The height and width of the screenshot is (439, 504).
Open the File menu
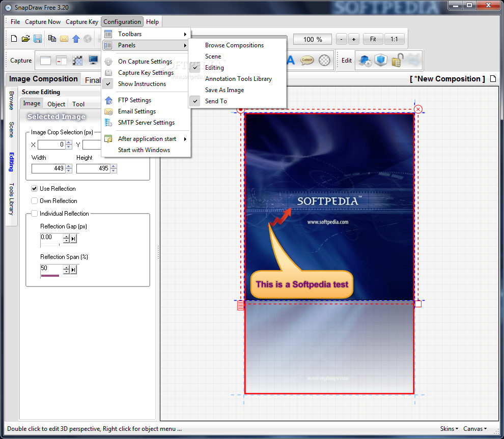pyautogui.click(x=15, y=22)
